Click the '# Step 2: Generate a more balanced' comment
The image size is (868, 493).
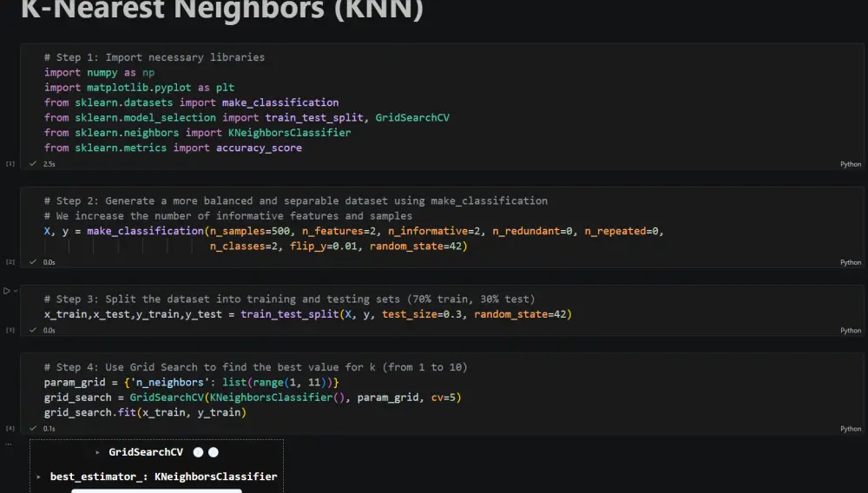[296, 200]
